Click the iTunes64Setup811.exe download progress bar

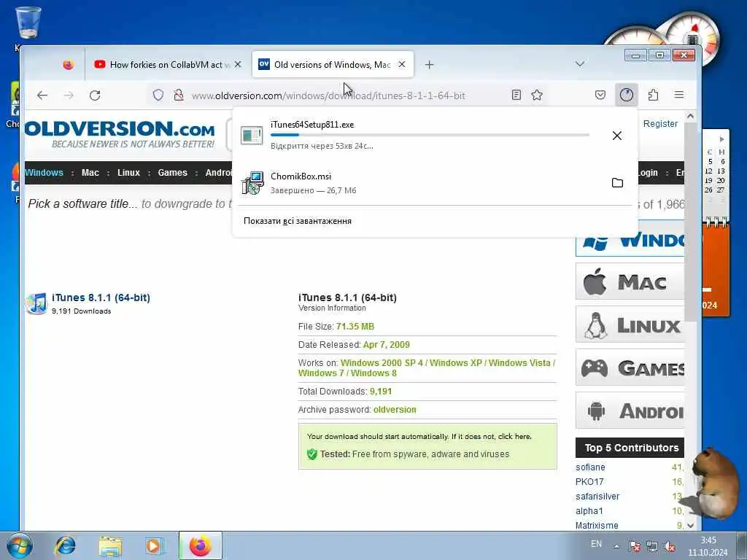[430, 135]
